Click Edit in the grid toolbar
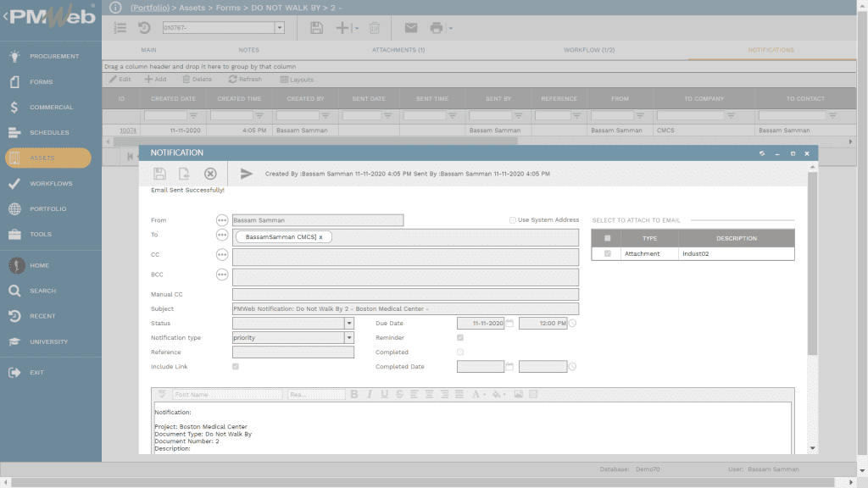The width and height of the screenshot is (868, 488). [120, 80]
